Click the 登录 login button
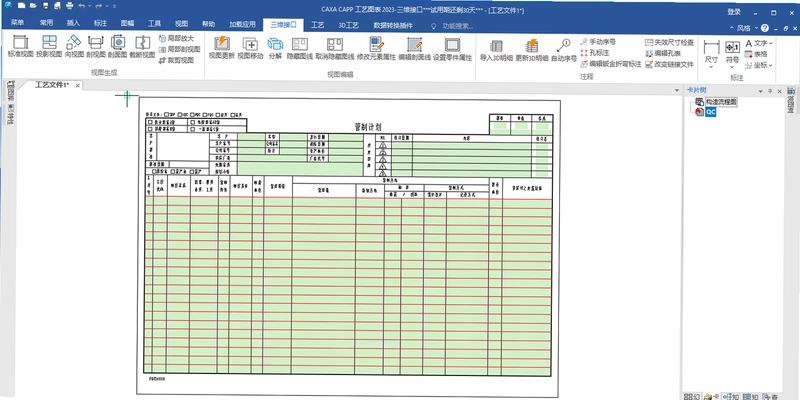This screenshot has width=800, height=400. coord(734,12)
